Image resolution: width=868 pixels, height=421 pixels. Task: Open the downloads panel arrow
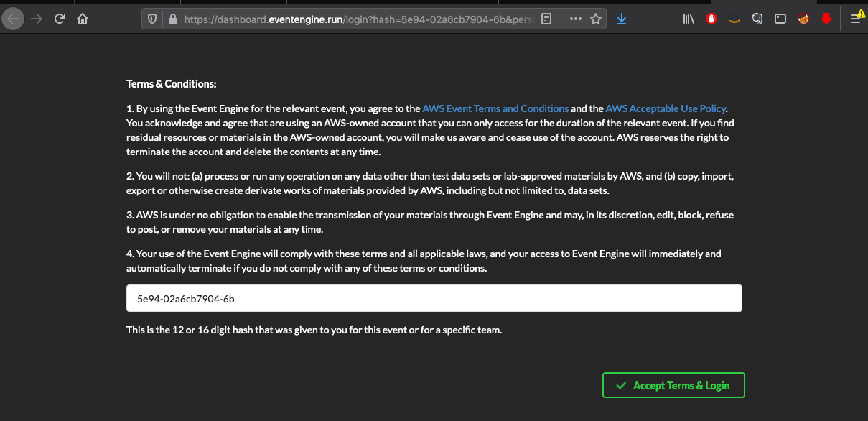click(622, 19)
